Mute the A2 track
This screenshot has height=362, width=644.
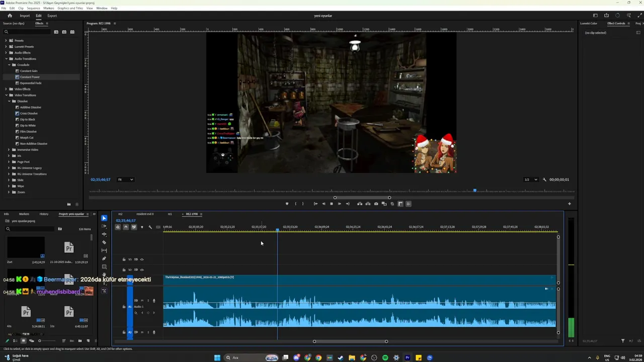click(x=142, y=332)
